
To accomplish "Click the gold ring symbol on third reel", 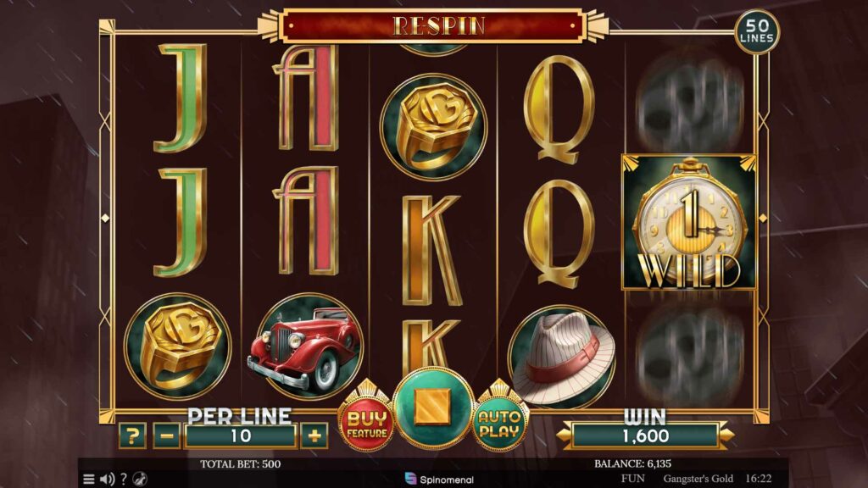I will click(x=434, y=127).
